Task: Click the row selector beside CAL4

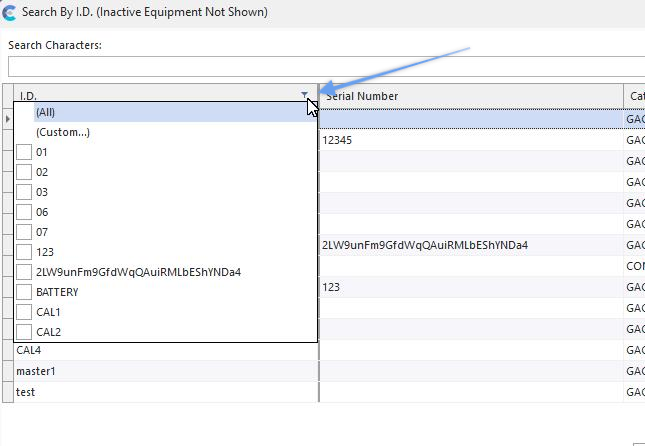Action: [8, 350]
